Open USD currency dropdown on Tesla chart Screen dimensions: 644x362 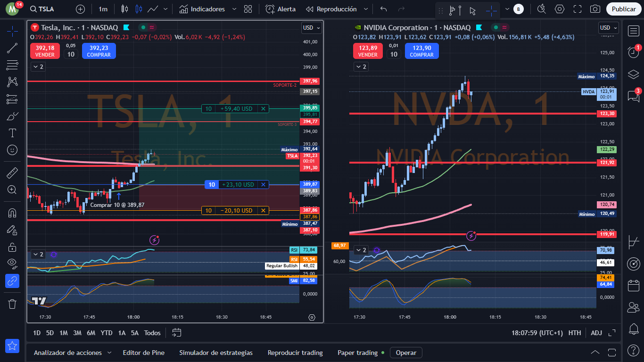(311, 28)
